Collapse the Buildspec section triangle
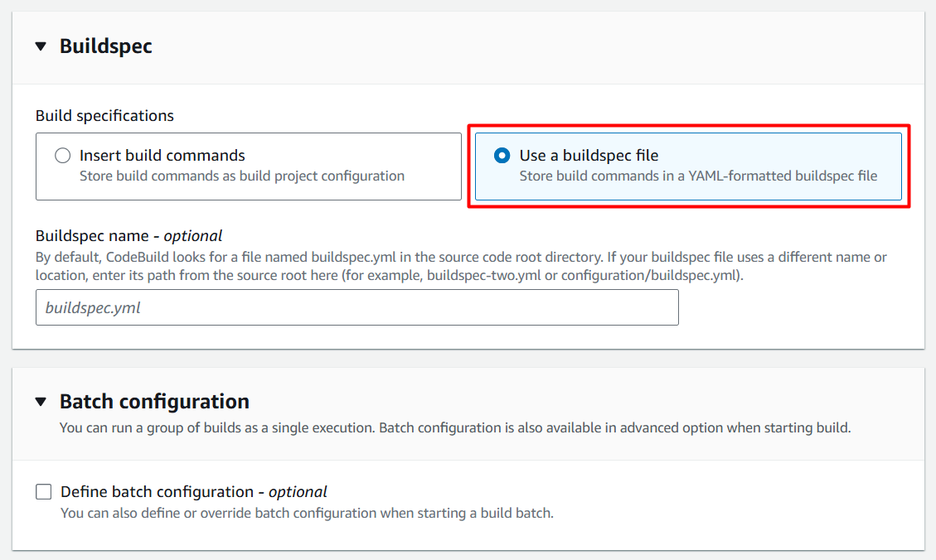Image resolution: width=936 pixels, height=560 pixels. (x=41, y=46)
